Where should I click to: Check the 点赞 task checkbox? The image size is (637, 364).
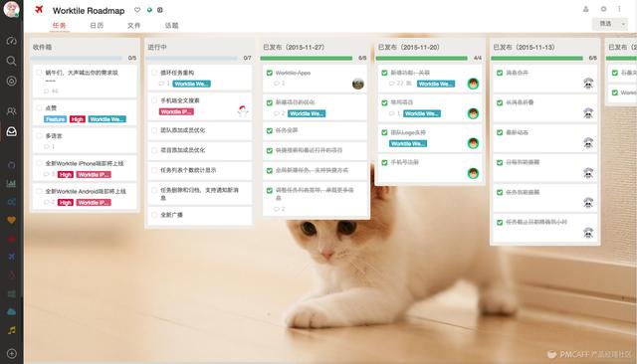click(x=39, y=108)
